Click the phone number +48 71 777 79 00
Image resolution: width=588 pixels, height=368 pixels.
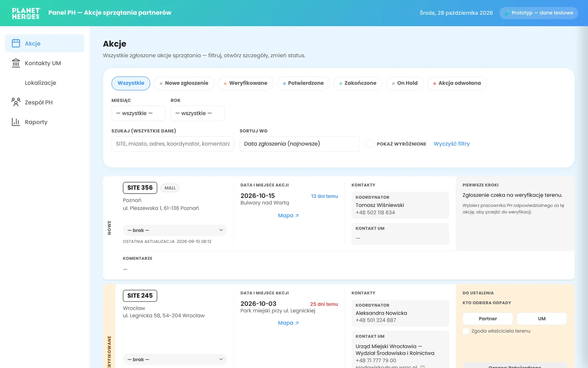tap(376, 361)
